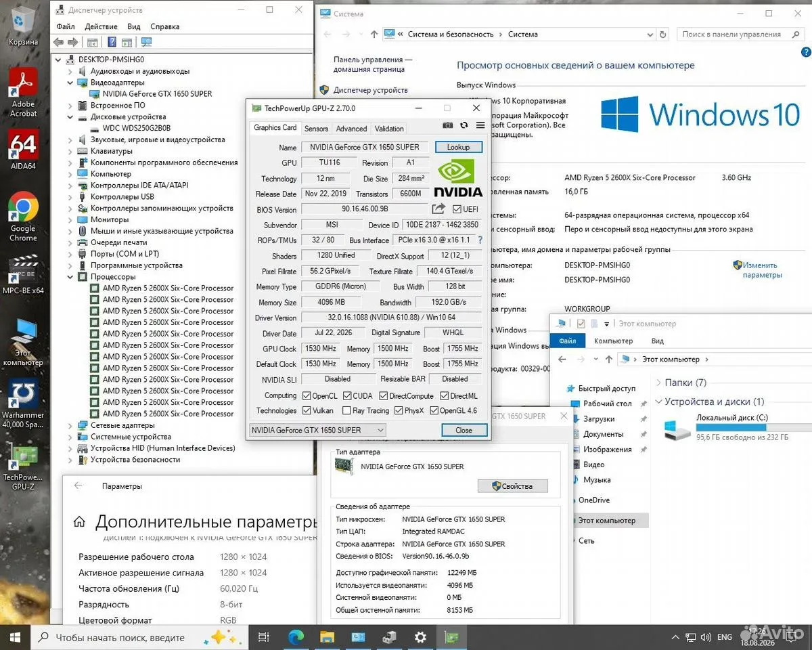
Task: Open File Explorer from the taskbar
Action: (327, 637)
